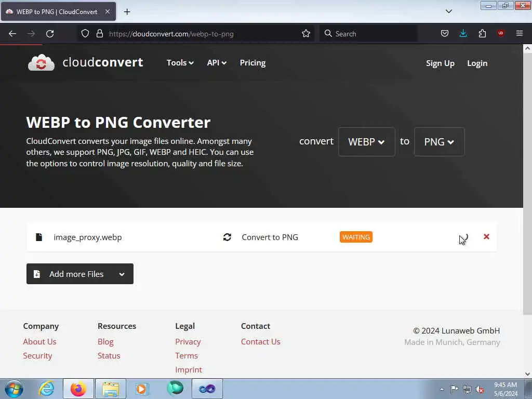The width and height of the screenshot is (532, 399).
Task: Open the Privacy footer link
Action: tap(188, 342)
